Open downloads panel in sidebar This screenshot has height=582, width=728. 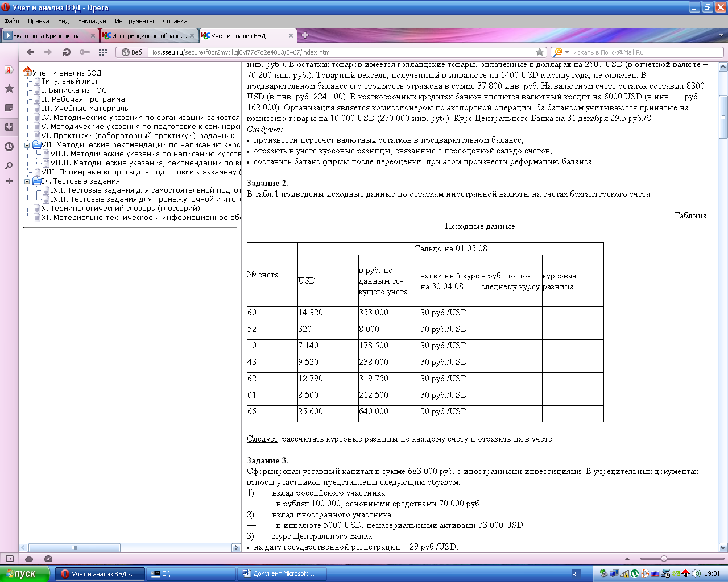(x=9, y=127)
